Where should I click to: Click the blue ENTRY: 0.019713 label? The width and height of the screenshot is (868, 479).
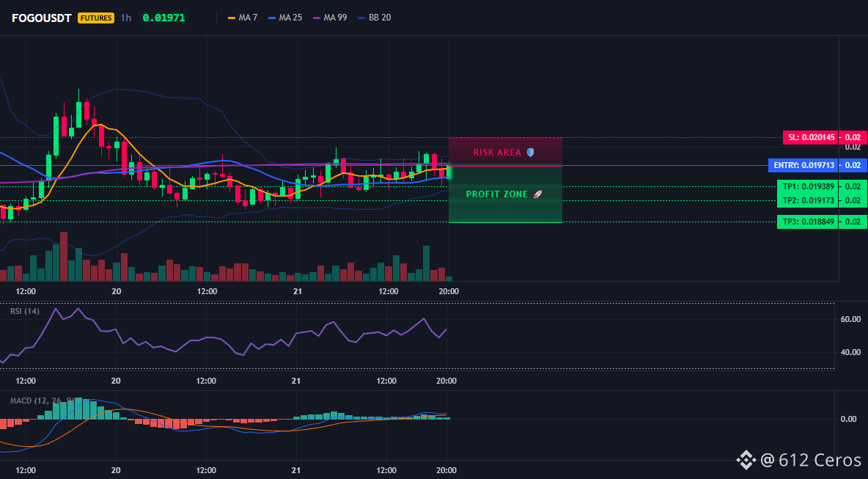803,165
